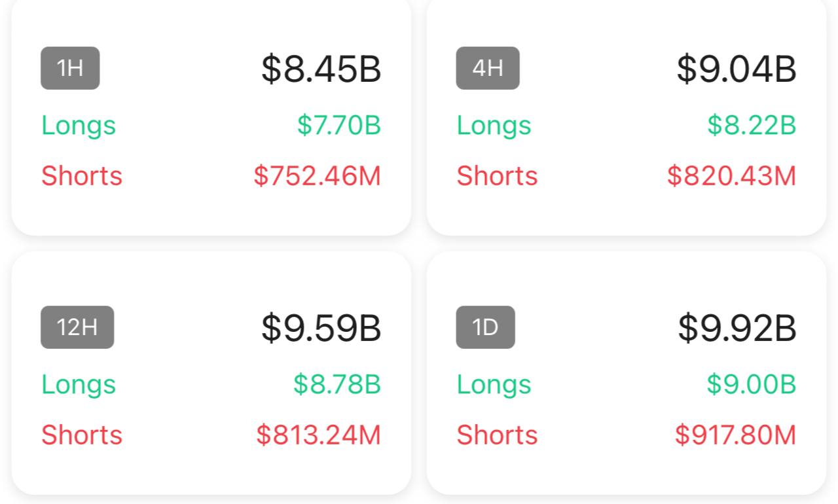The height and width of the screenshot is (504, 838).
Task: Click the $752.46M shorts value
Action: click(x=317, y=176)
